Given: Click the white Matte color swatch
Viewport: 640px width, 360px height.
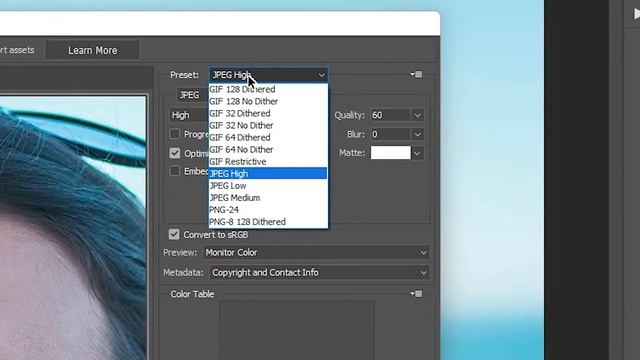Looking at the screenshot, I should tap(391, 153).
